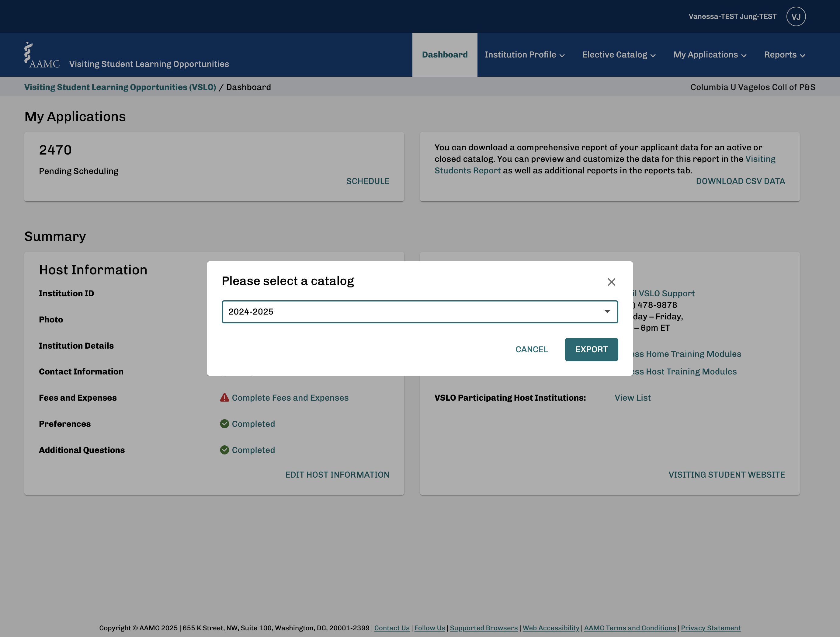The height and width of the screenshot is (637, 840).
Task: Open AAMC Terms and Conditions link
Action: click(x=630, y=628)
